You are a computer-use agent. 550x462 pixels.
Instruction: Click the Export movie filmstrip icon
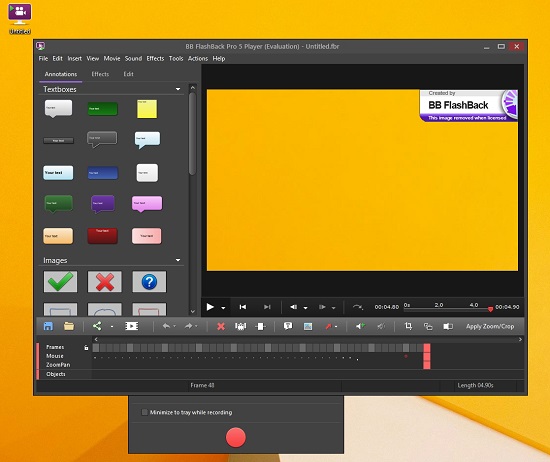[x=132, y=326]
